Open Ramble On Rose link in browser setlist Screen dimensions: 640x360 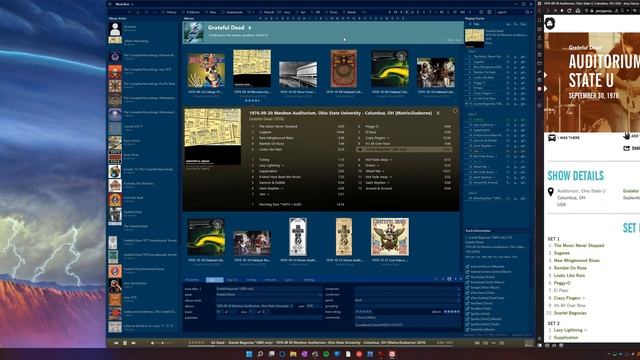(x=570, y=268)
